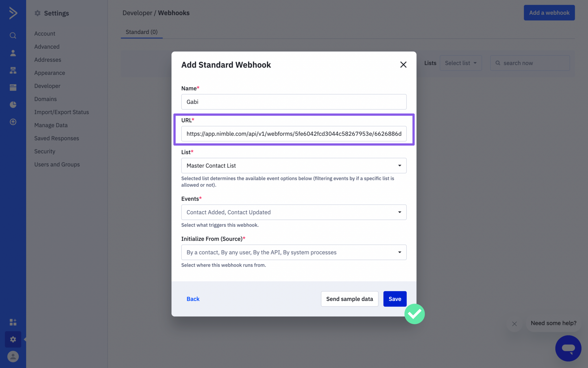Open the Security settings section
Screen dimensions: 588x368
coord(45,151)
